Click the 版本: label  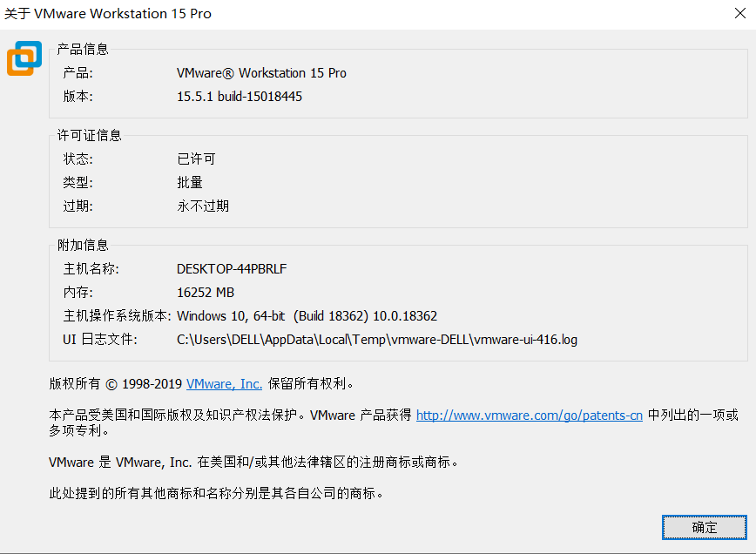pos(78,97)
